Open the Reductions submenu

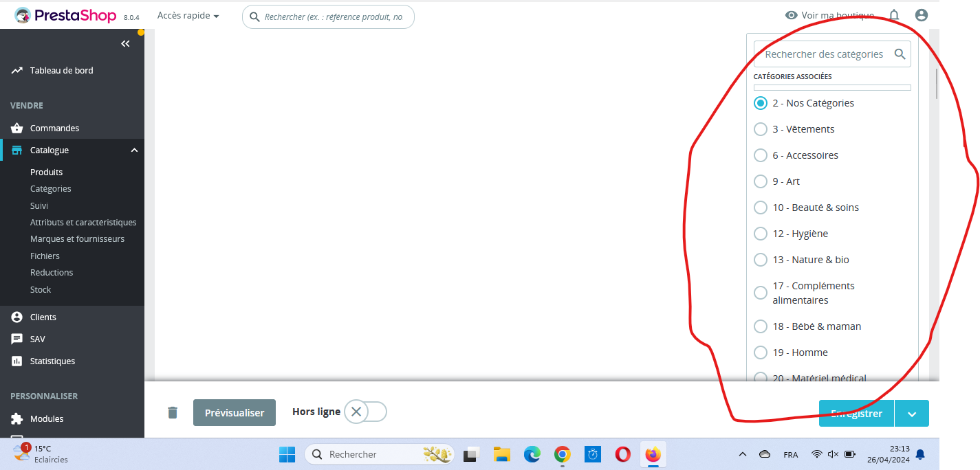(52, 272)
